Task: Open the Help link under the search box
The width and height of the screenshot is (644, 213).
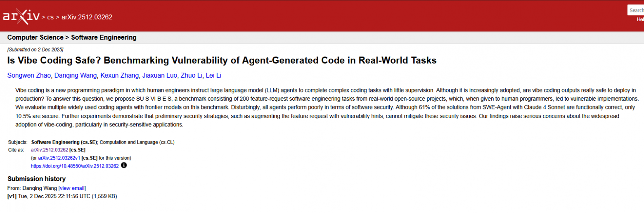Action: coord(640,19)
